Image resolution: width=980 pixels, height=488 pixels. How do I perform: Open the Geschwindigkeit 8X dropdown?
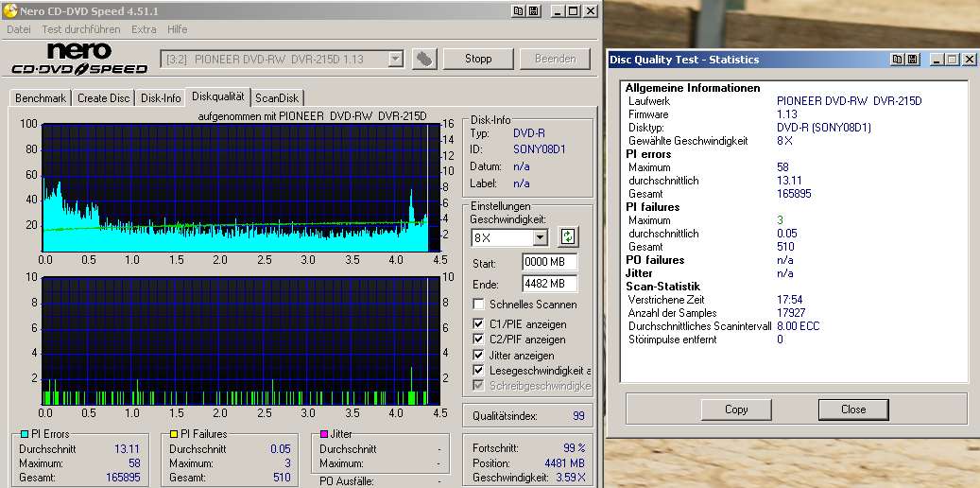tap(540, 237)
